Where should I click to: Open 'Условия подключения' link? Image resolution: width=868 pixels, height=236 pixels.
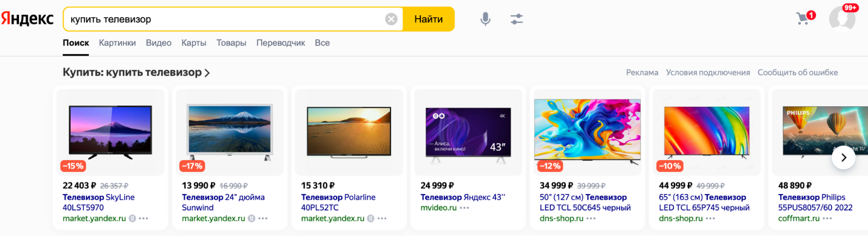[x=708, y=72]
